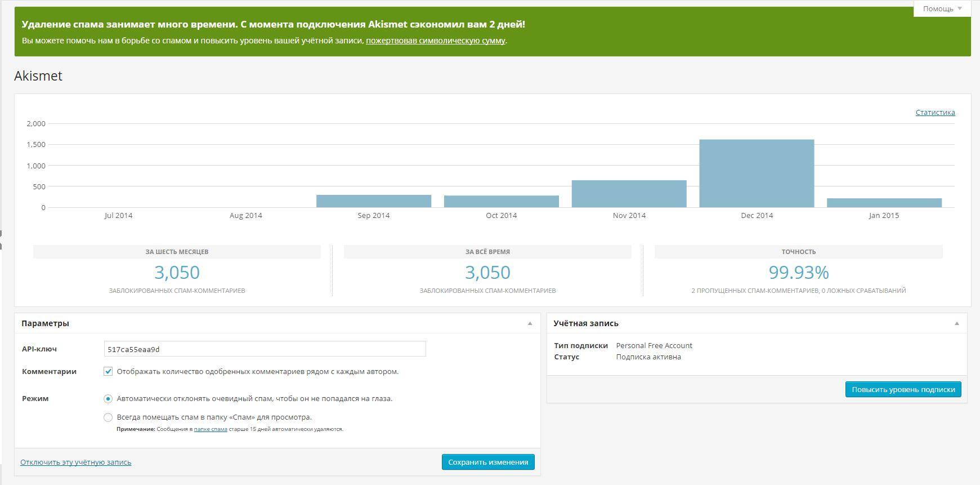Click the Oct 2014 chart bar
The width and height of the screenshot is (980, 485).
[501, 202]
